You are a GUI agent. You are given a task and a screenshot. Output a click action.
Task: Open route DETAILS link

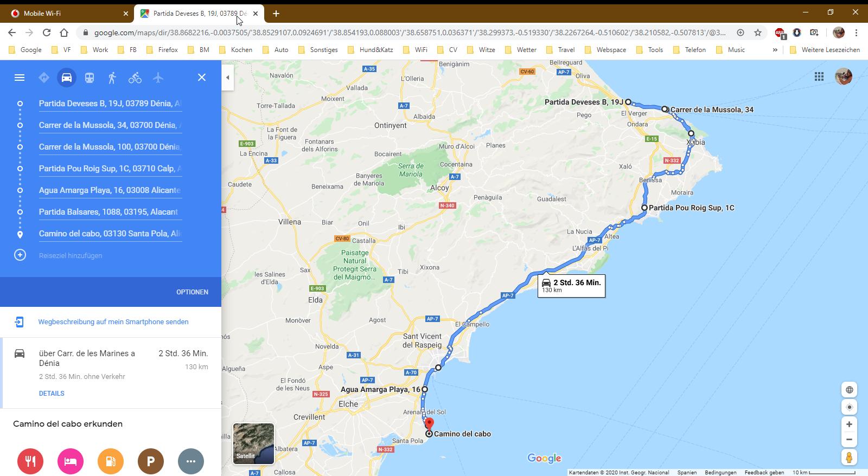(52, 394)
